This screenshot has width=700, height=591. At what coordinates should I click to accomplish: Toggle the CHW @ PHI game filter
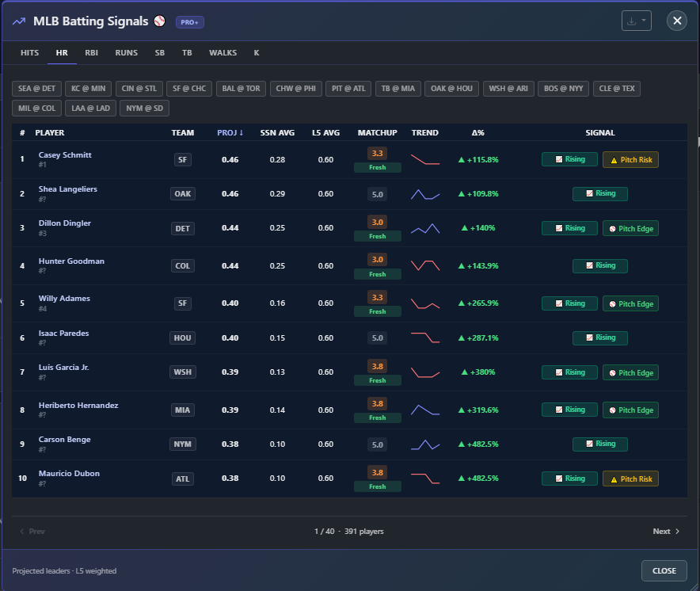pyautogui.click(x=295, y=89)
